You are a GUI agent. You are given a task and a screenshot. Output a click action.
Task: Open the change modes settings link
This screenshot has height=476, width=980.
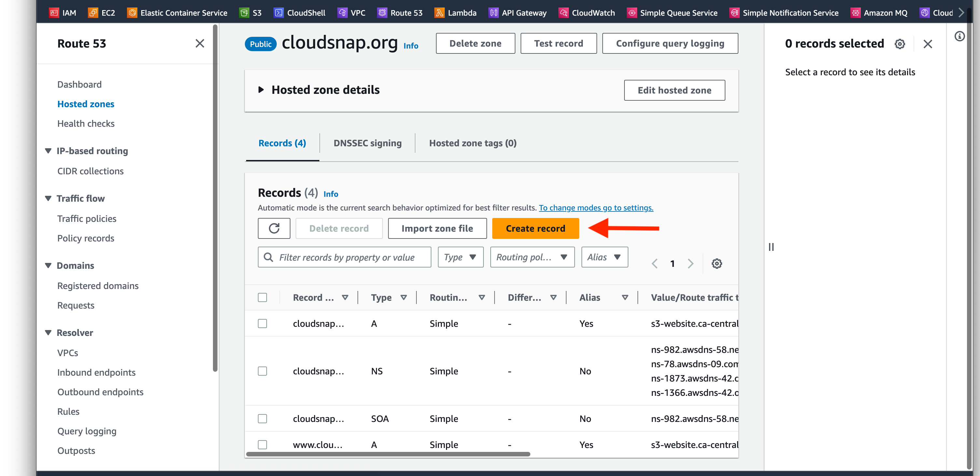pyautogui.click(x=596, y=208)
